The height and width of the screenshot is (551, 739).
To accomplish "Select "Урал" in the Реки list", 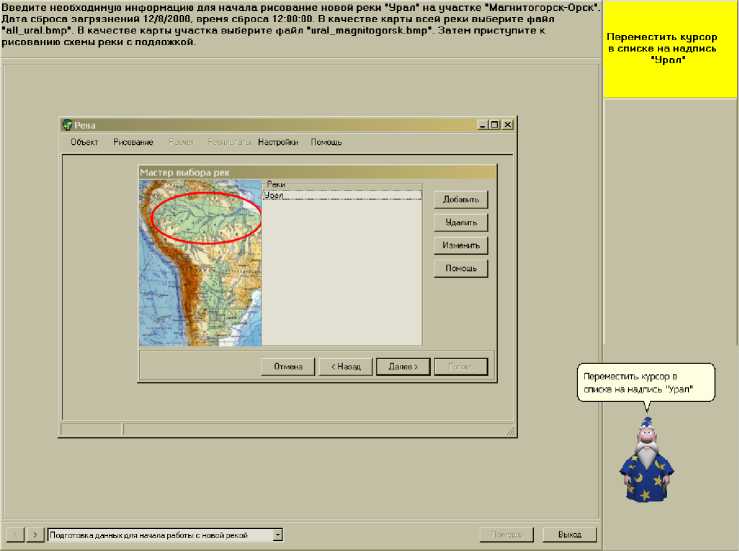I will [342, 195].
